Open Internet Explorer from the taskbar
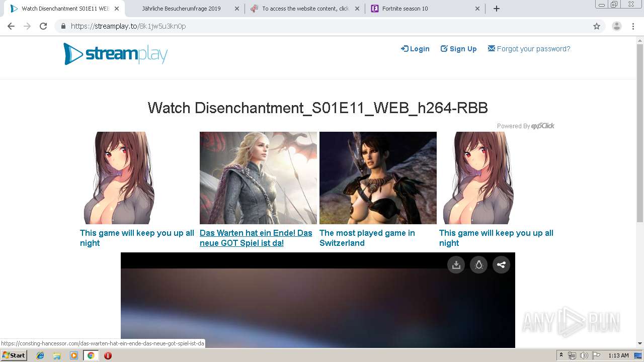Screen dimensions: 644x362 (x=40, y=355)
